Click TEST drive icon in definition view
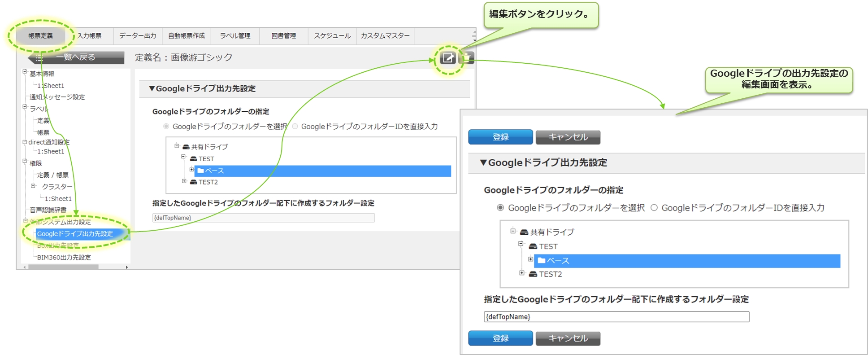Image resolution: width=868 pixels, height=355 pixels. 194,159
